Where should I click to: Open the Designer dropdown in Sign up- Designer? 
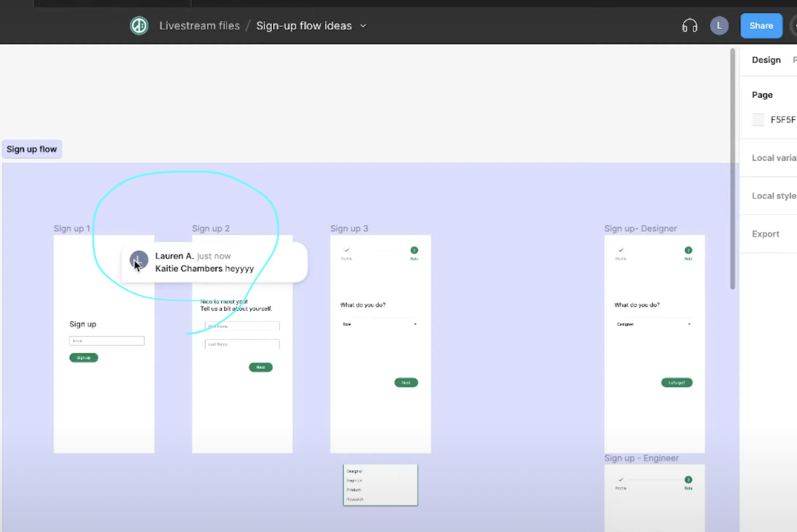pyautogui.click(x=654, y=324)
